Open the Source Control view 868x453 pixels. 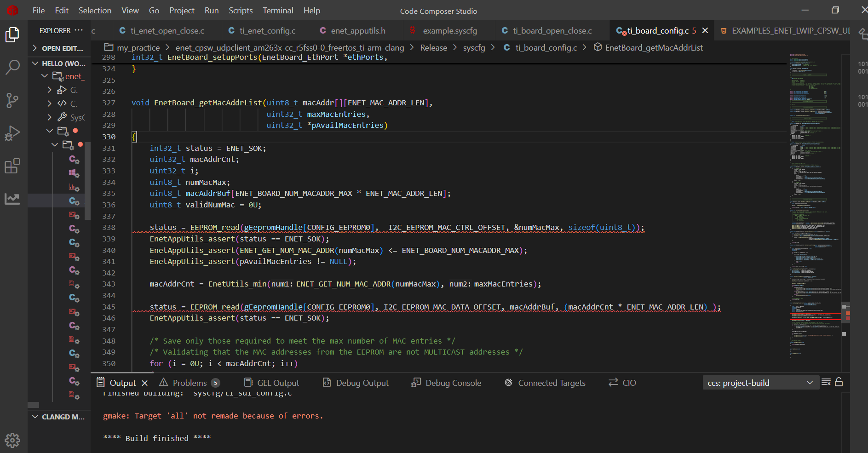click(x=12, y=100)
